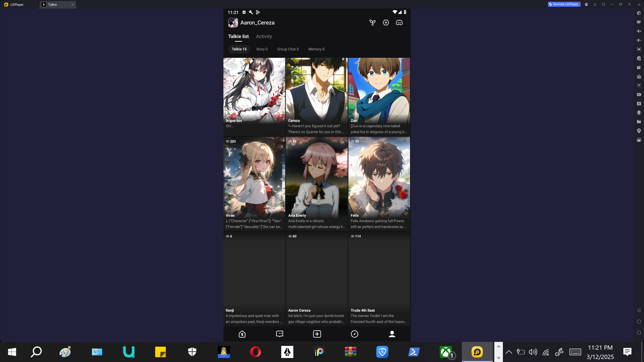This screenshot has width=644, height=362.
Task: Click the volume down icon in LDPlayer sidebar
Action: (x=639, y=40)
